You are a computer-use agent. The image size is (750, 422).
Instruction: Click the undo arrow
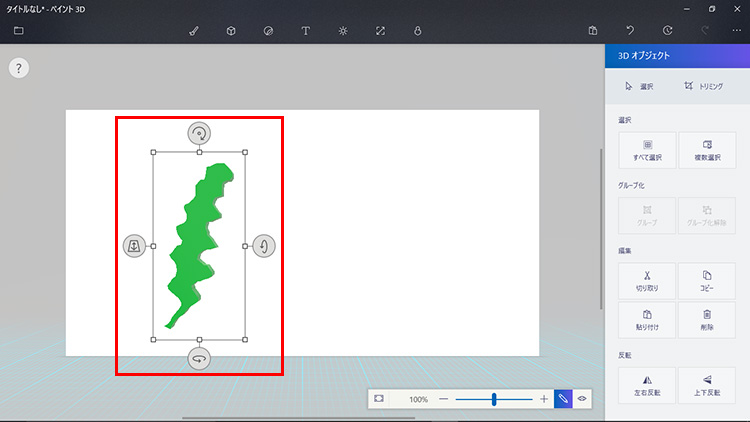click(630, 30)
